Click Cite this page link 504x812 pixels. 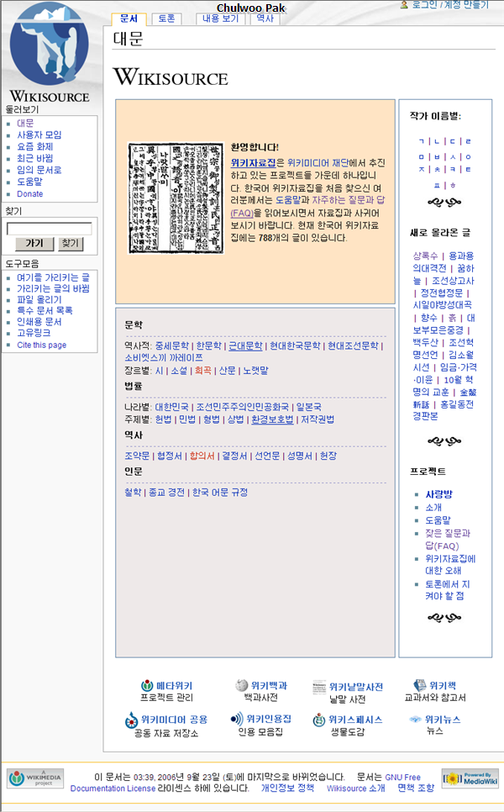[42, 345]
